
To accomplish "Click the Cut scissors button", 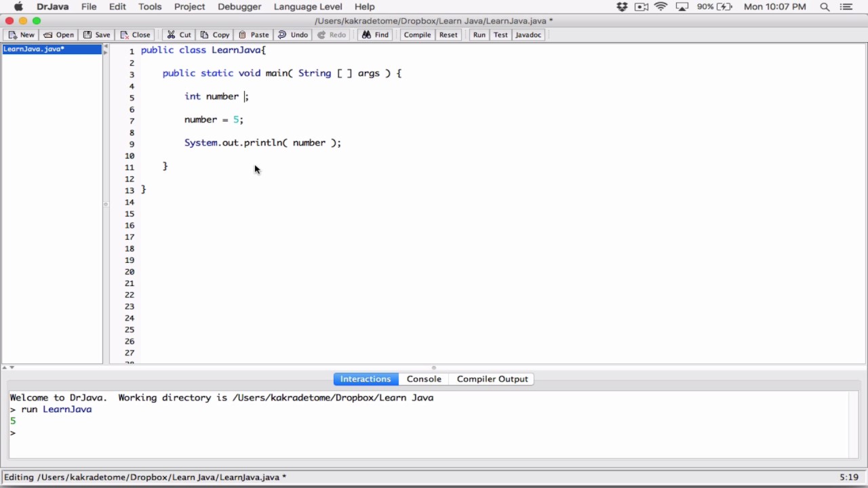I will [179, 35].
